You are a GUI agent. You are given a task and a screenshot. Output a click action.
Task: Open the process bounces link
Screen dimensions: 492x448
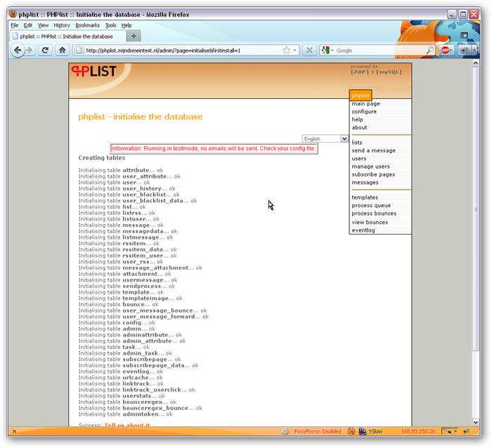point(374,213)
